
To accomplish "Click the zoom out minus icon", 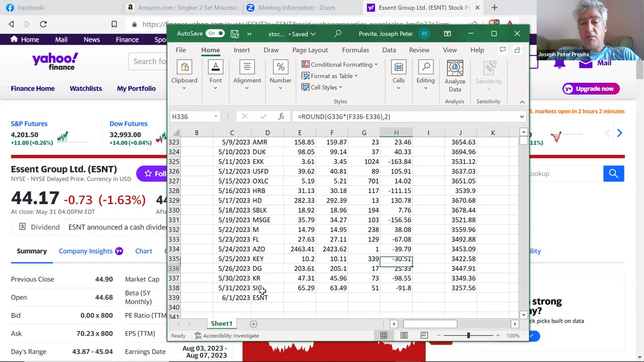I will point(439,335).
